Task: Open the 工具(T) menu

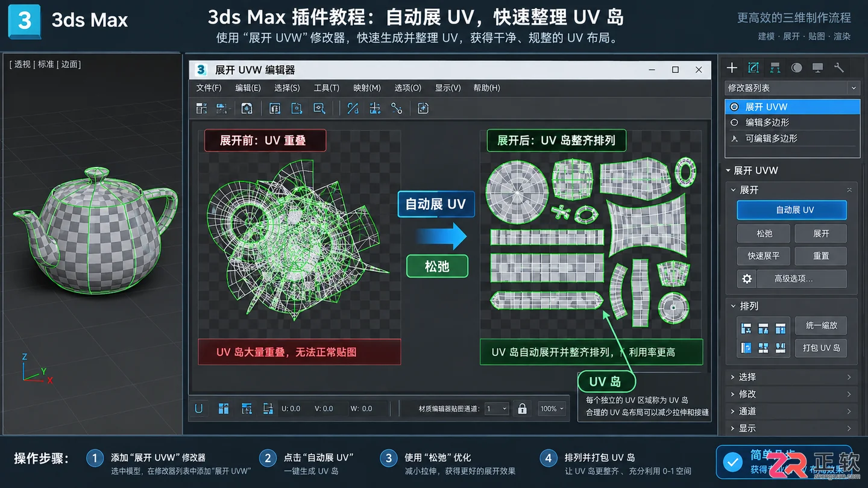Action: 326,88
